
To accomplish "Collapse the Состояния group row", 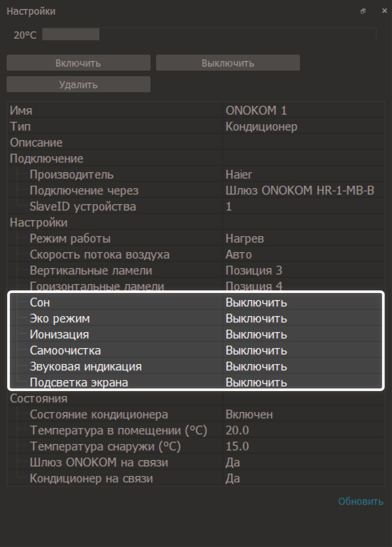I will click(39, 399).
